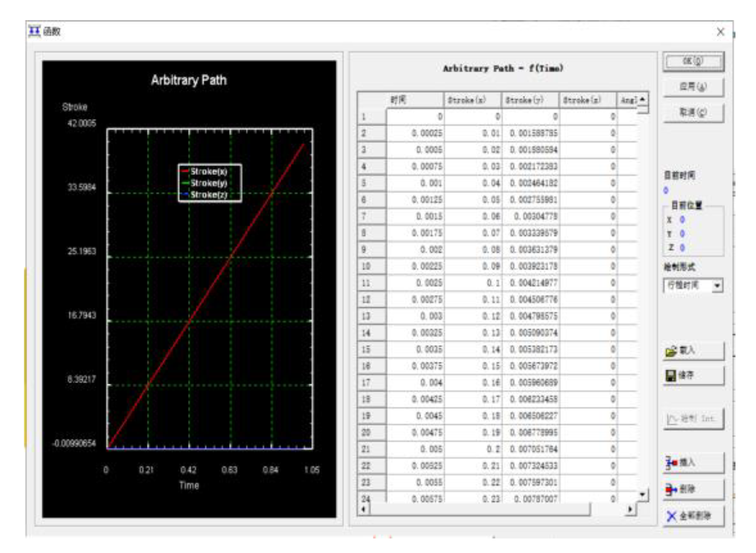Click the horizontal scroll right arrow
Screen dimensions: 756x553
[630, 509]
